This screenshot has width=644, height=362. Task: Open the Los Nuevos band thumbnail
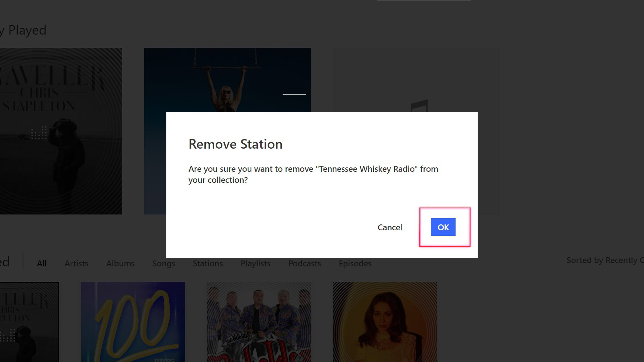coord(259,322)
